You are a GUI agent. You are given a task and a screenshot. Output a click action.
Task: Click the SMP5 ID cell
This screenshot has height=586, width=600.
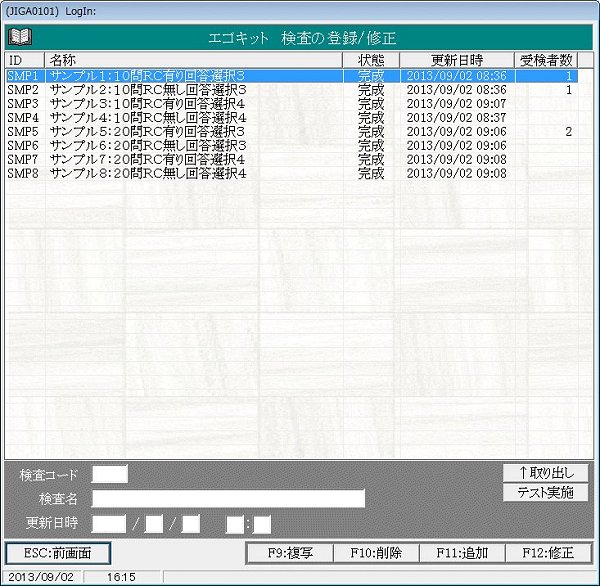tap(23, 132)
